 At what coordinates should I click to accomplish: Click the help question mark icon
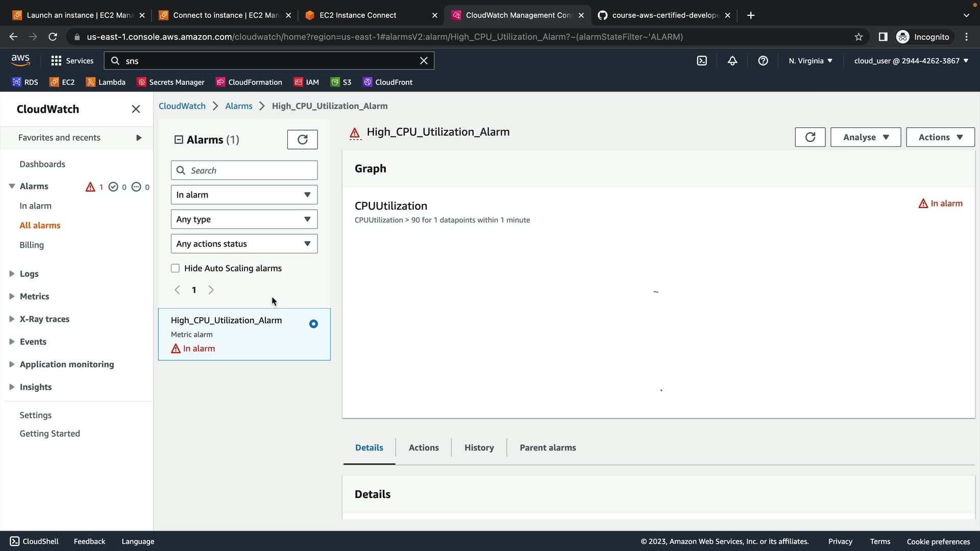point(763,61)
